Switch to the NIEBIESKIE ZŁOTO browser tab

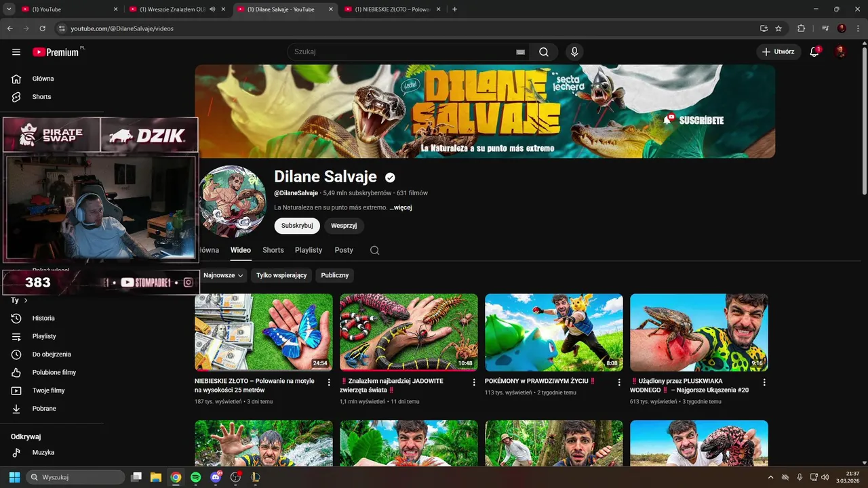point(393,9)
